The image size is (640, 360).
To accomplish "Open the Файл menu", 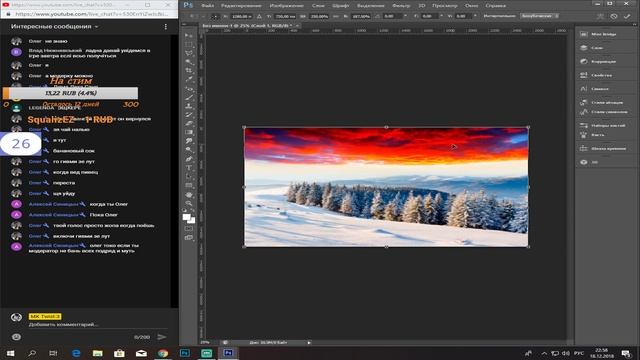I will (x=208, y=6).
